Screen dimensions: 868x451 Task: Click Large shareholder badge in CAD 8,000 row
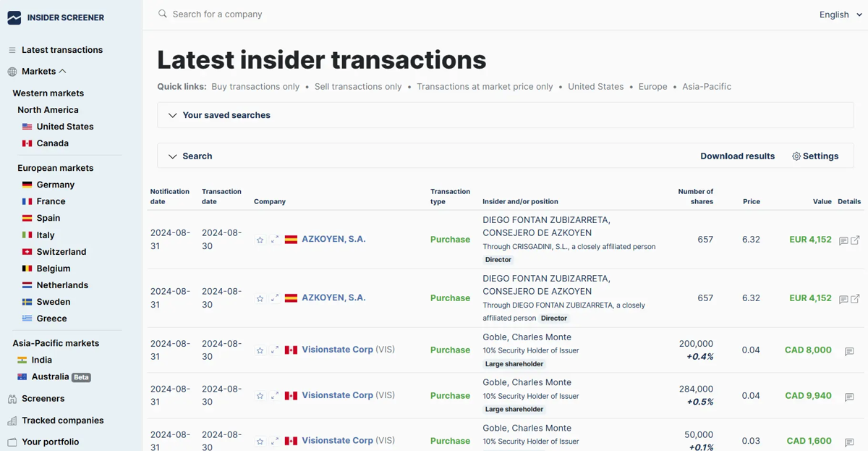514,364
